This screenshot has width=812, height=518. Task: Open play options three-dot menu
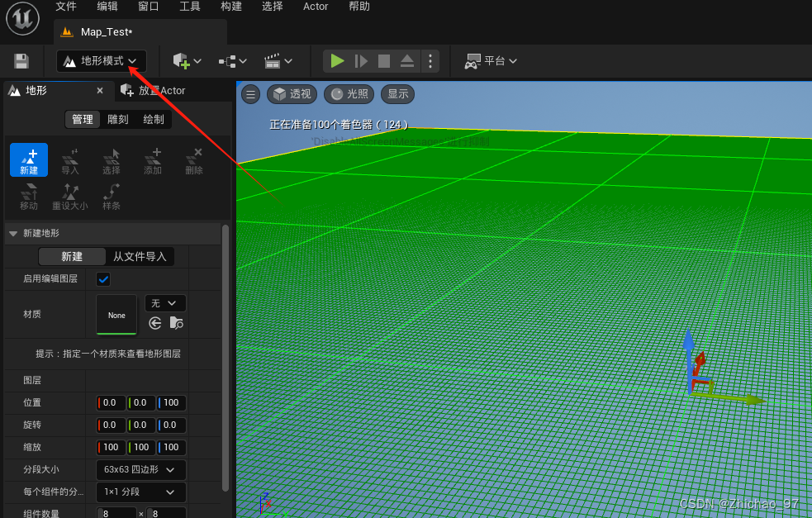pos(430,61)
